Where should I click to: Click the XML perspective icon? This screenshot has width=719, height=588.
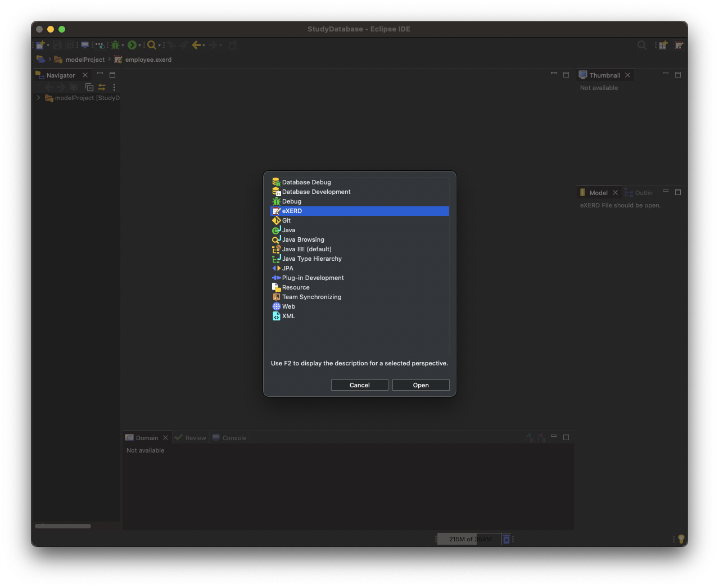tap(276, 316)
